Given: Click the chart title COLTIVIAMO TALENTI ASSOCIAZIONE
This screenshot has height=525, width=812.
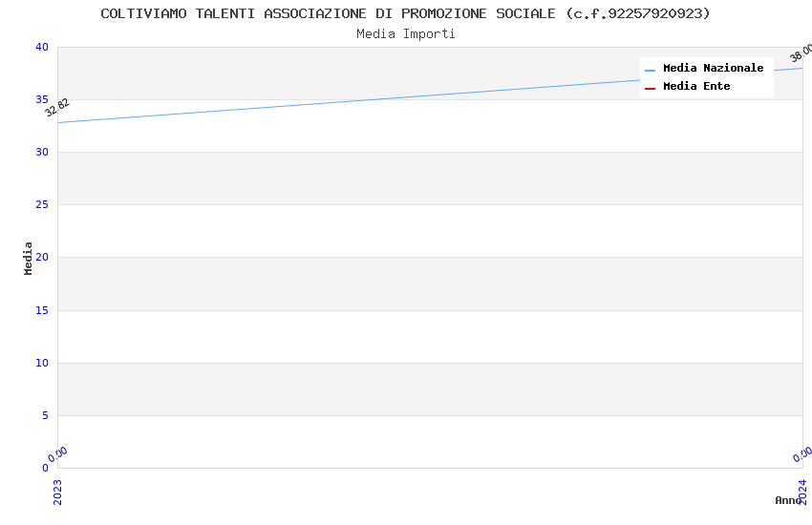Looking at the screenshot, I should click(405, 13).
